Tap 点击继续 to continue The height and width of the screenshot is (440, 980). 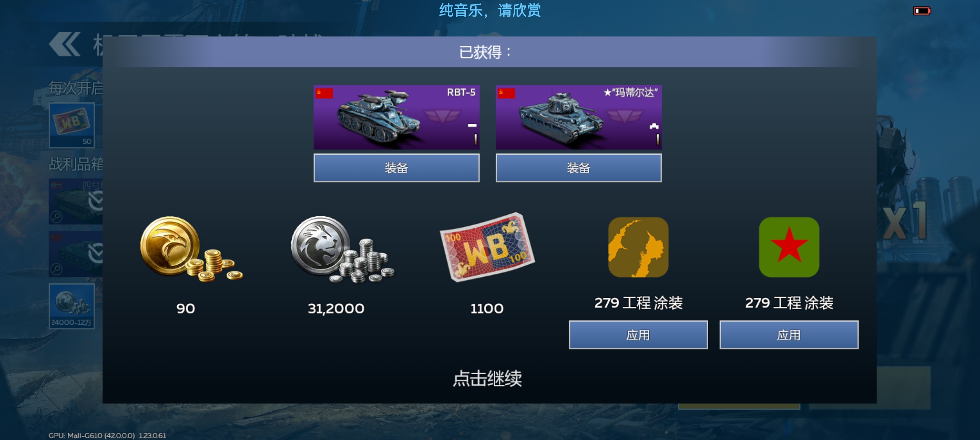[487, 378]
